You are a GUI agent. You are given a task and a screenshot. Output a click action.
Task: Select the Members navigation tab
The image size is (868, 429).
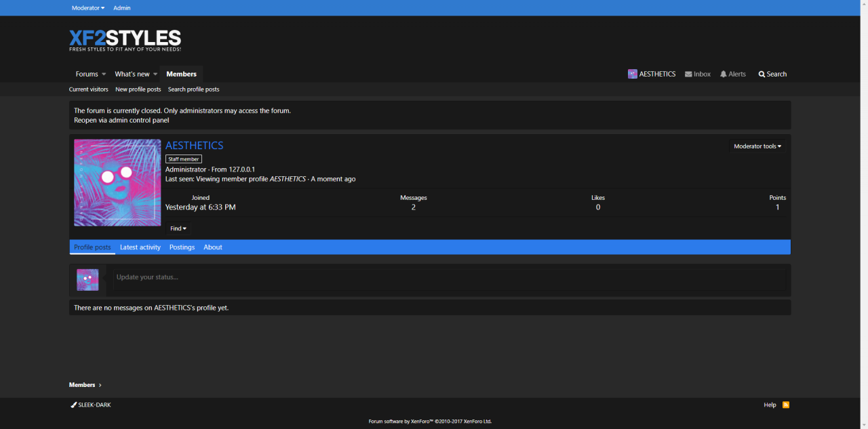(181, 74)
